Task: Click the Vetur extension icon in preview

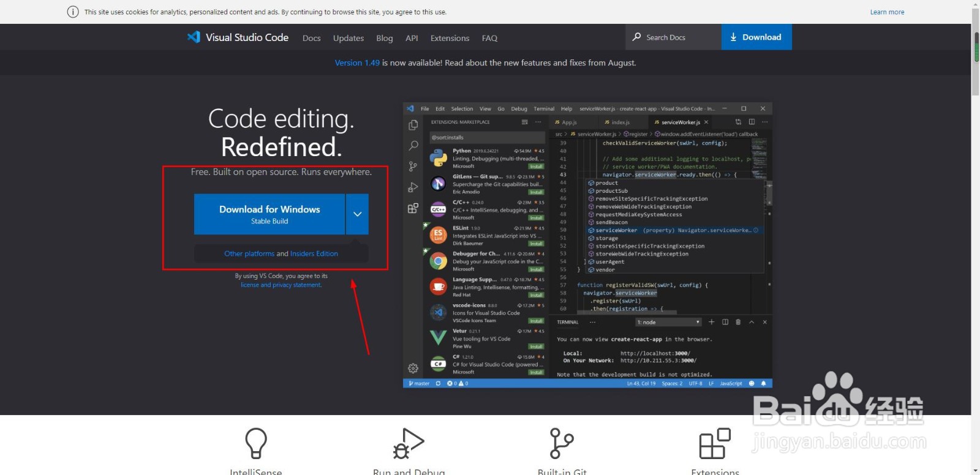Action: pos(438,338)
